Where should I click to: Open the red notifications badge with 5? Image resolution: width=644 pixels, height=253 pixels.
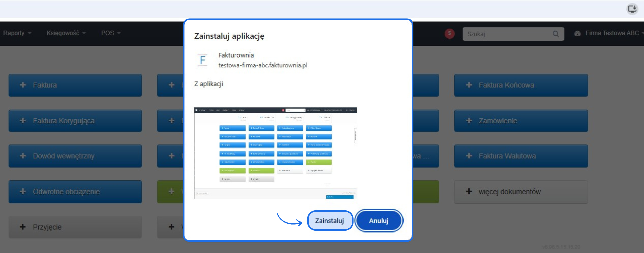[449, 33]
